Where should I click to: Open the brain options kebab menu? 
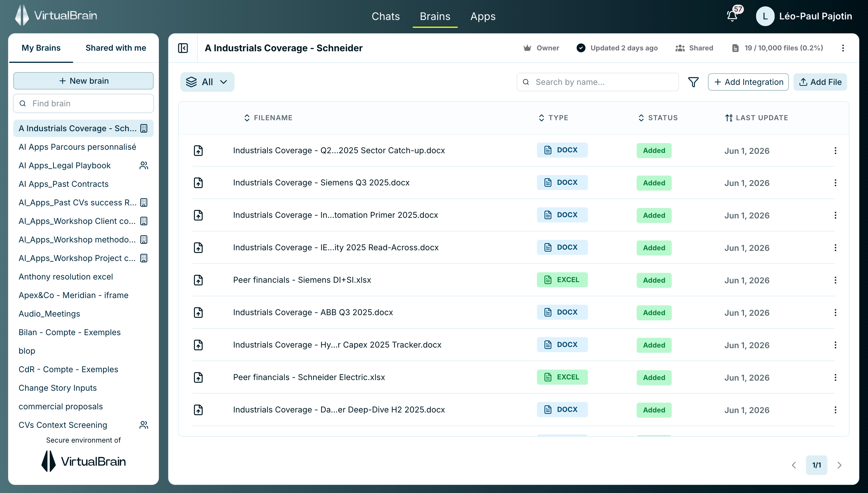pos(843,48)
